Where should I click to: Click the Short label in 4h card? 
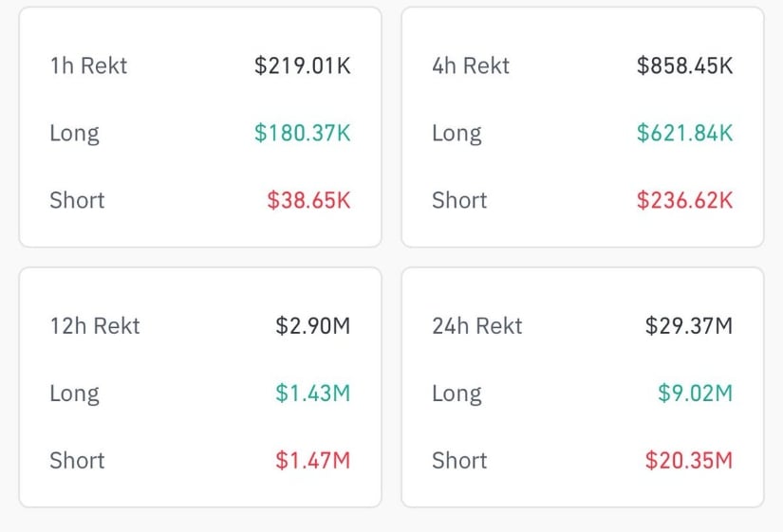pos(459,200)
